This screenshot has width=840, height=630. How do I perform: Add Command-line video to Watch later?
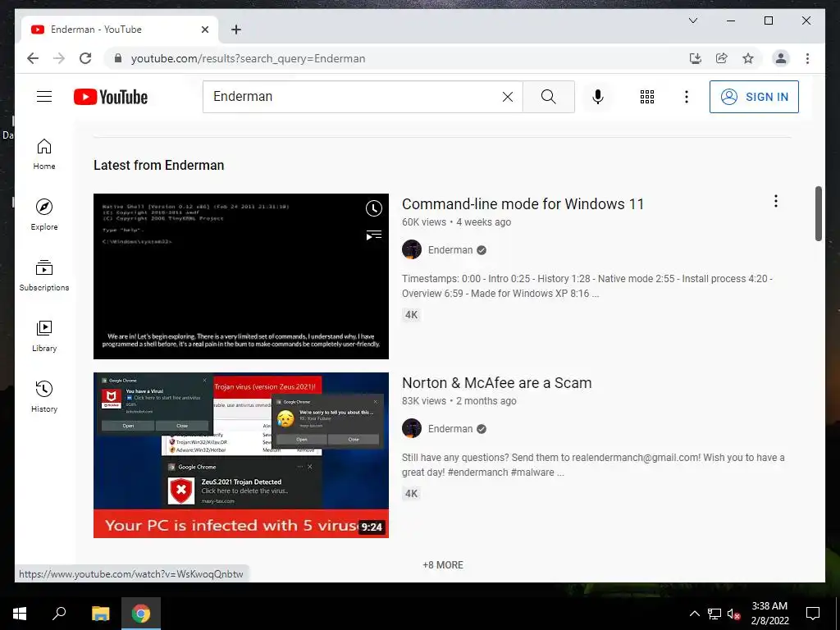pos(374,208)
